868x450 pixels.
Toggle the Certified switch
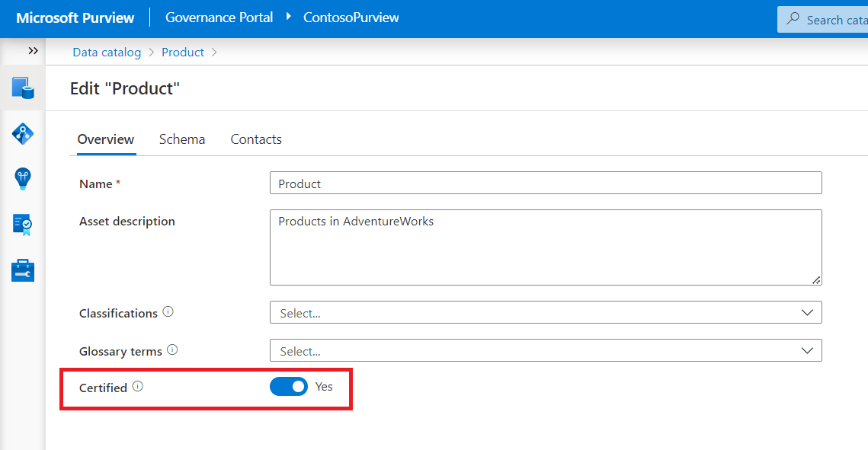(x=289, y=387)
